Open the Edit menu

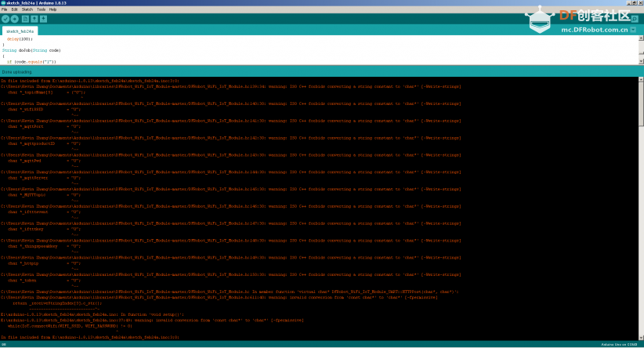(14, 9)
